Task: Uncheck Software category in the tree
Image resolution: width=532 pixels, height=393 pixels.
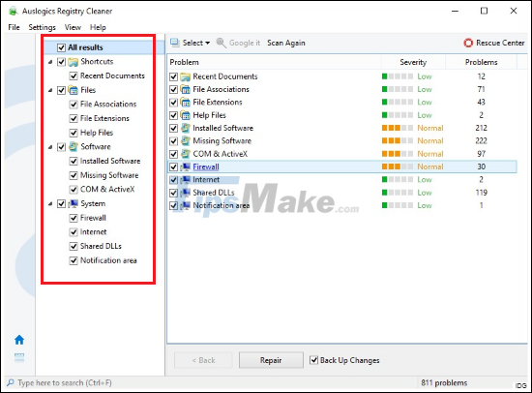Action: click(61, 147)
